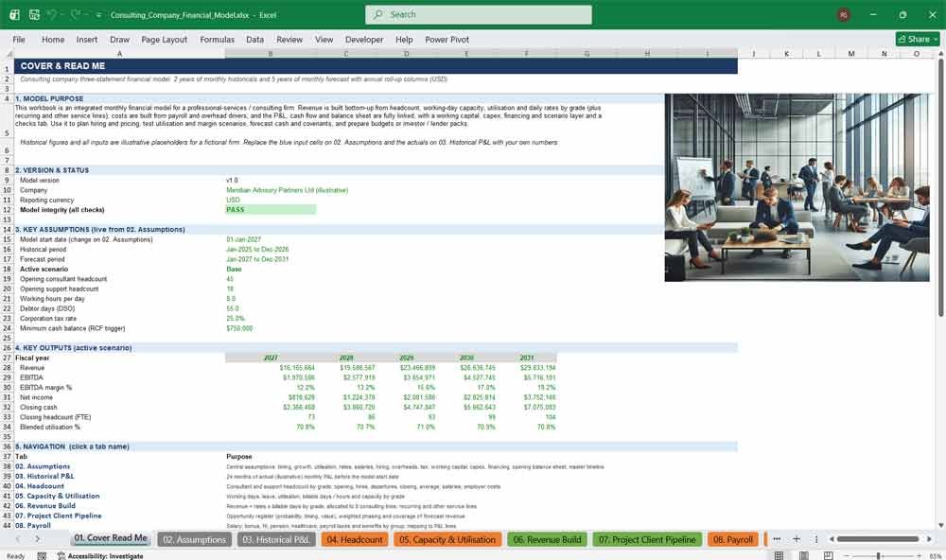Viewport: 946px width, 560px height.
Task: Open the user account profile icon
Action: coord(844,14)
